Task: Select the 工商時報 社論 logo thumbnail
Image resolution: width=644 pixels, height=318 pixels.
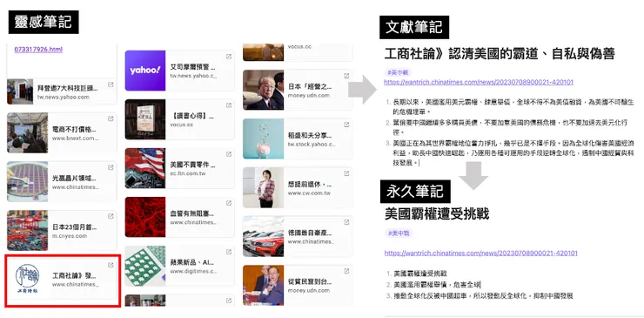Action: [28, 279]
